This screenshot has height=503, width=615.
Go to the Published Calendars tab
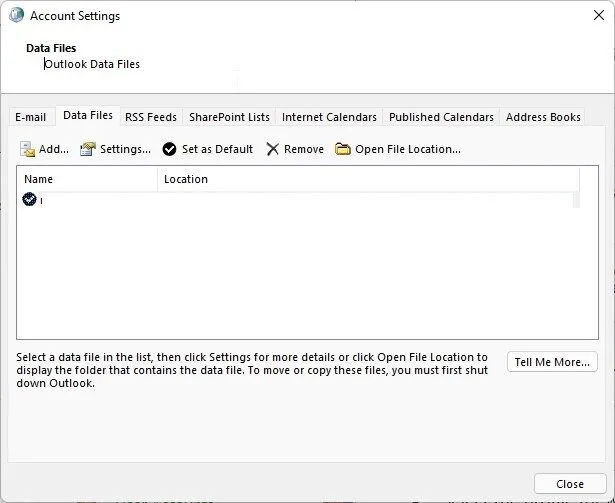coord(441,117)
